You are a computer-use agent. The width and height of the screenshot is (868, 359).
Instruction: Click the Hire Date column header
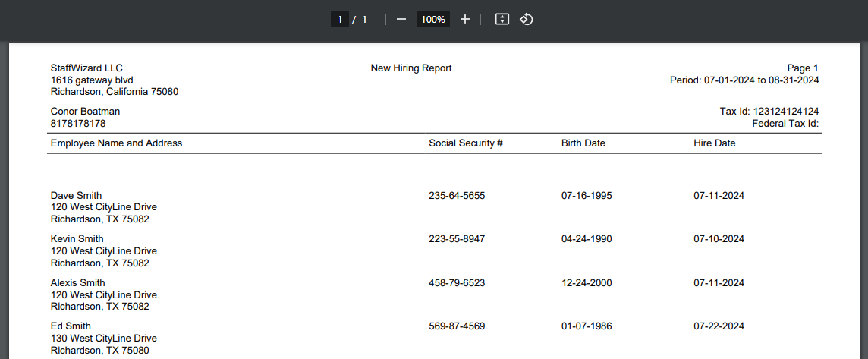pos(714,143)
